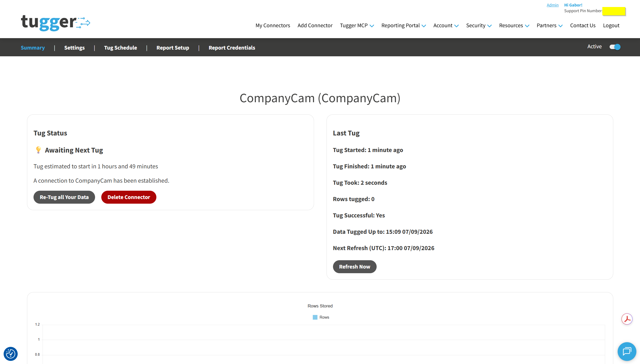Click the Refresh Now button
640x364 pixels.
pyautogui.click(x=355, y=267)
